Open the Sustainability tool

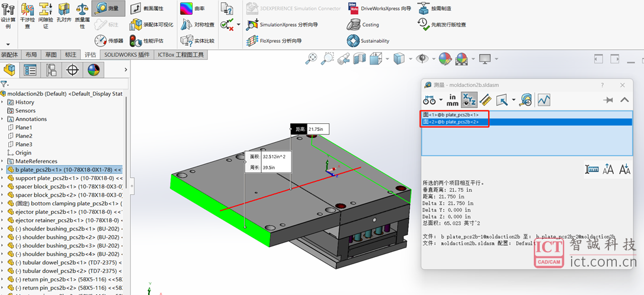368,41
